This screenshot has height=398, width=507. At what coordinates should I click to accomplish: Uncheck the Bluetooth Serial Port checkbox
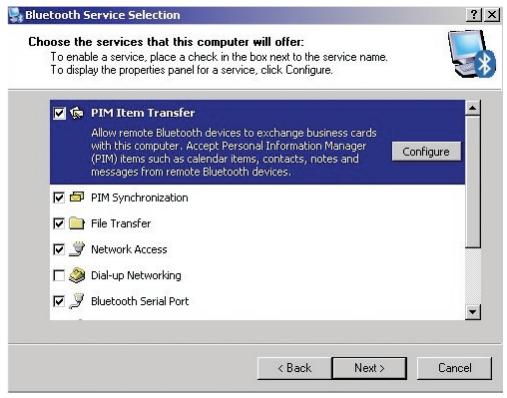coord(59,301)
